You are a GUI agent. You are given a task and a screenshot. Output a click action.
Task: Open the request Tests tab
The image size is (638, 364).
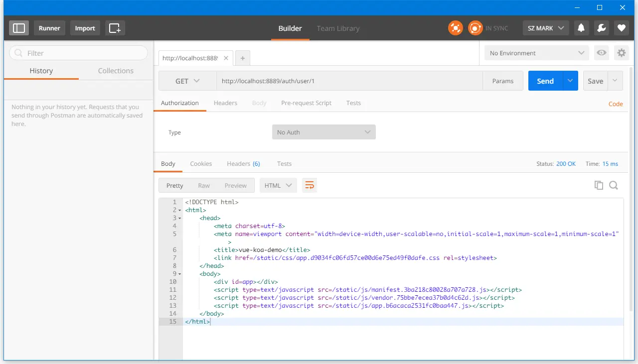point(353,103)
